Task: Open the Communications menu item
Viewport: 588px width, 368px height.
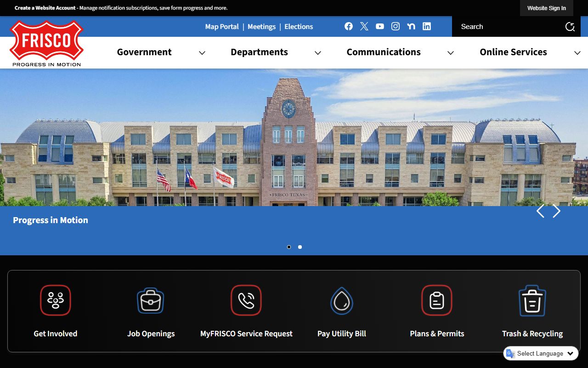Action: 383,52
